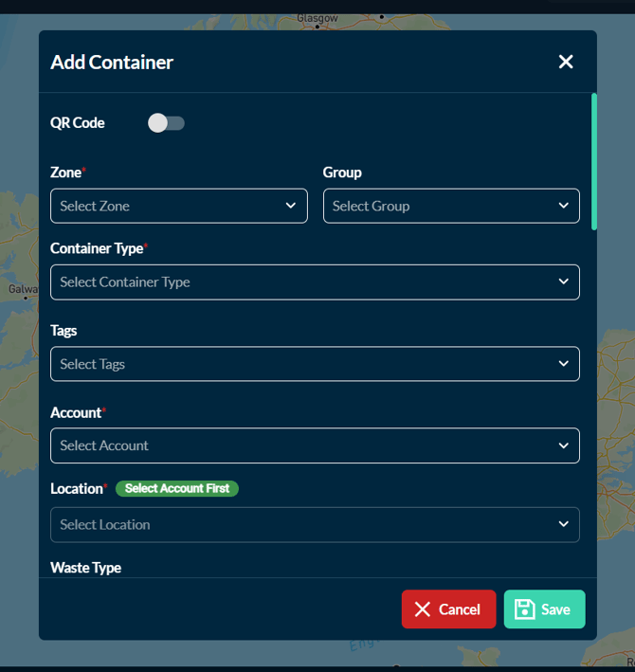Image resolution: width=635 pixels, height=672 pixels.
Task: Click the floppy disk icon on Save
Action: pos(524,609)
